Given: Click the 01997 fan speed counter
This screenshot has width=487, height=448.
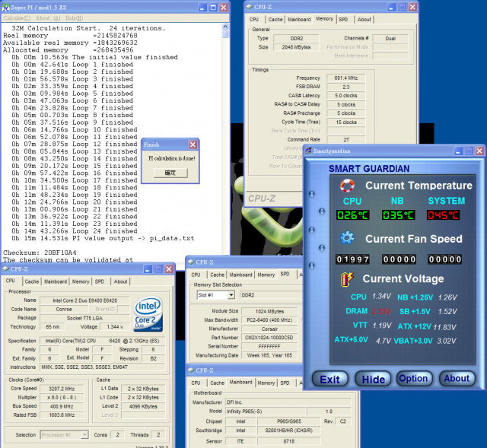Looking at the screenshot, I should click(352, 259).
